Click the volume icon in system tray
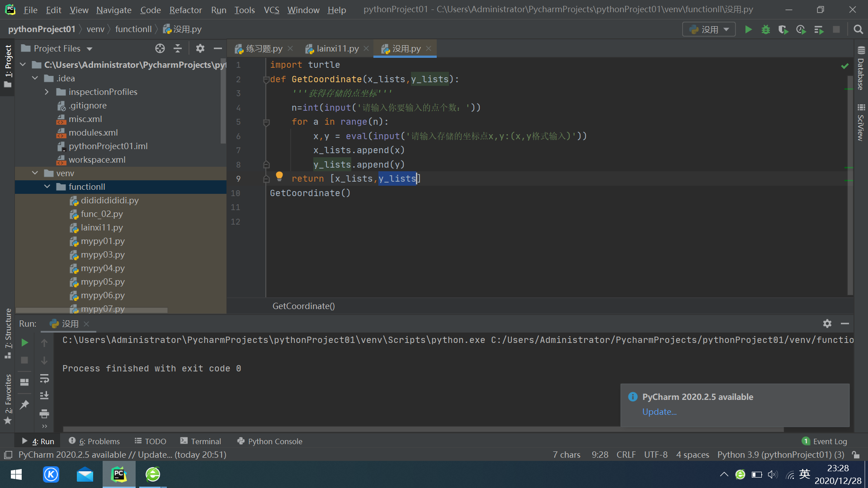This screenshot has height=488, width=868. (773, 474)
